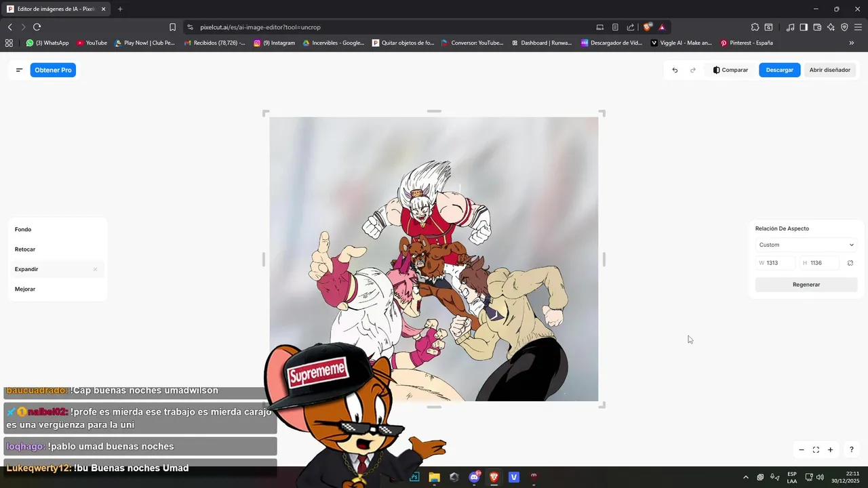Open Pinterest - España bookmark
The height and width of the screenshot is (488, 868).
[747, 43]
